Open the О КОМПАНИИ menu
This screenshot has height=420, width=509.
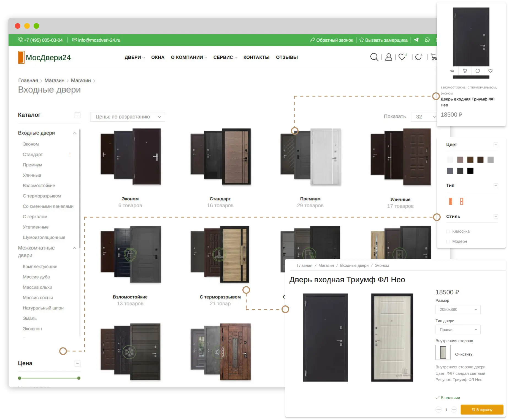189,57
